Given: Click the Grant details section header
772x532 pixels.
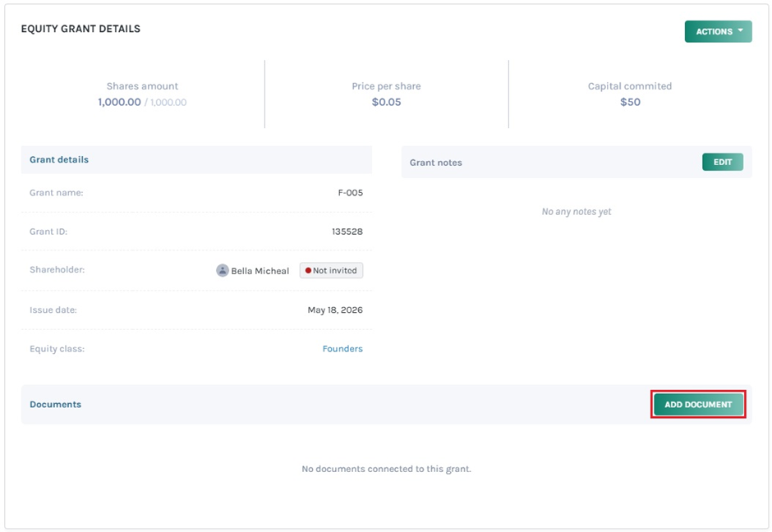Looking at the screenshot, I should (x=196, y=159).
